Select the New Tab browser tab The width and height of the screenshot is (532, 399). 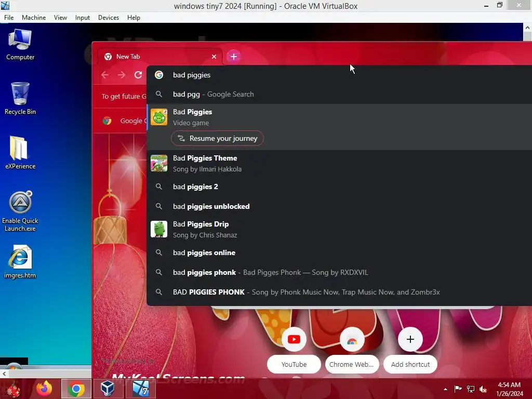tap(160, 57)
